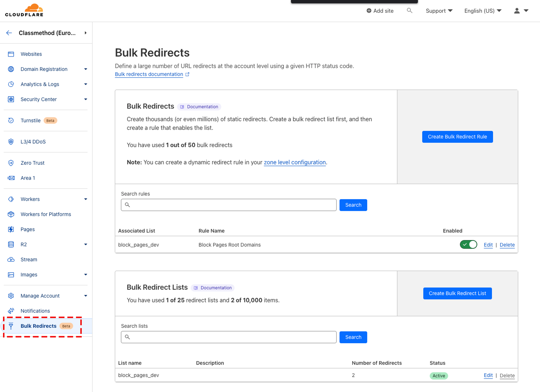540x392 pixels.
Task: Open Stream from the sidebar
Action: tap(29, 259)
